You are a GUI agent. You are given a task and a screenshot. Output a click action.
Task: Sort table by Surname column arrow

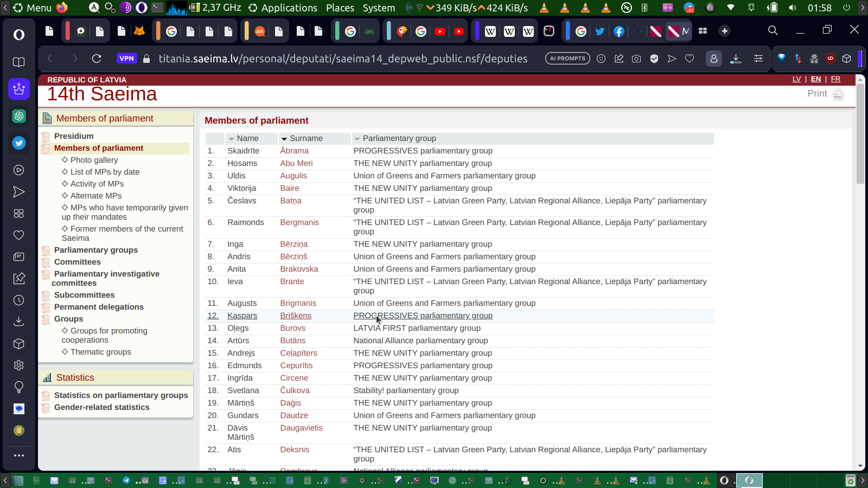click(x=284, y=139)
